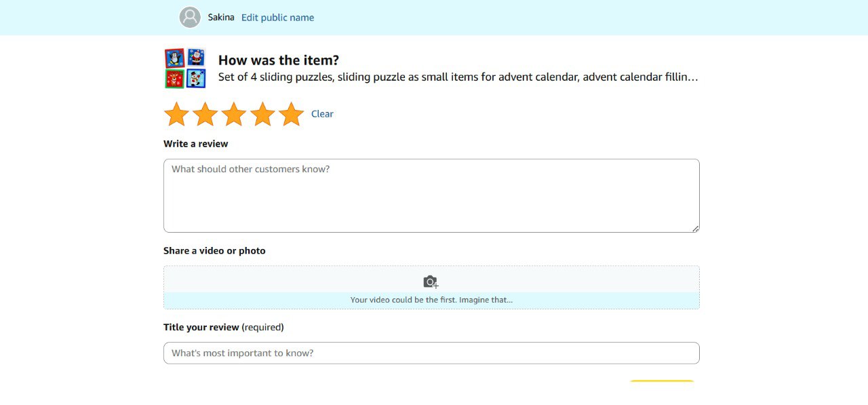Click the gray profile avatar icon
The height and width of the screenshot is (405, 868).
point(190,18)
